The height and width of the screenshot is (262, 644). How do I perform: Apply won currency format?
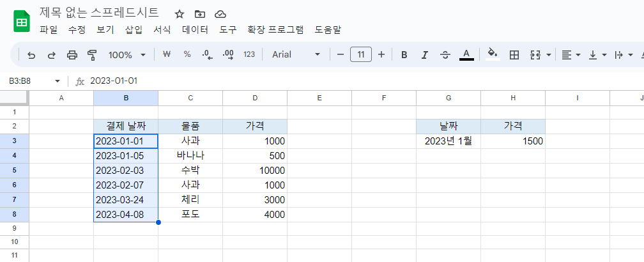(166, 54)
